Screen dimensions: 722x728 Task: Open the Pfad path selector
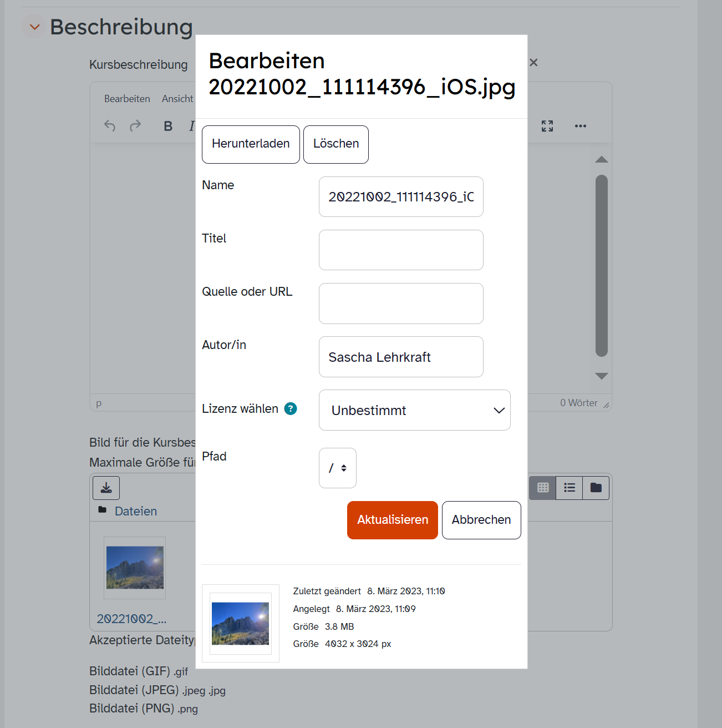pos(338,468)
